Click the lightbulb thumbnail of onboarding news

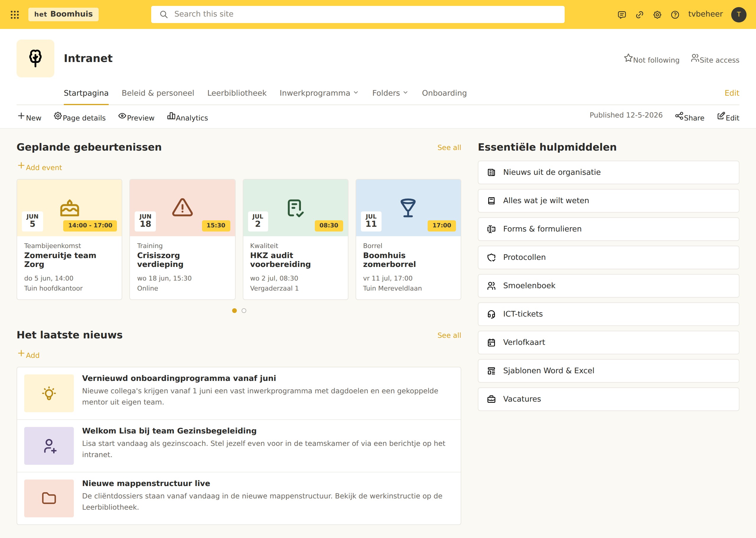click(49, 393)
